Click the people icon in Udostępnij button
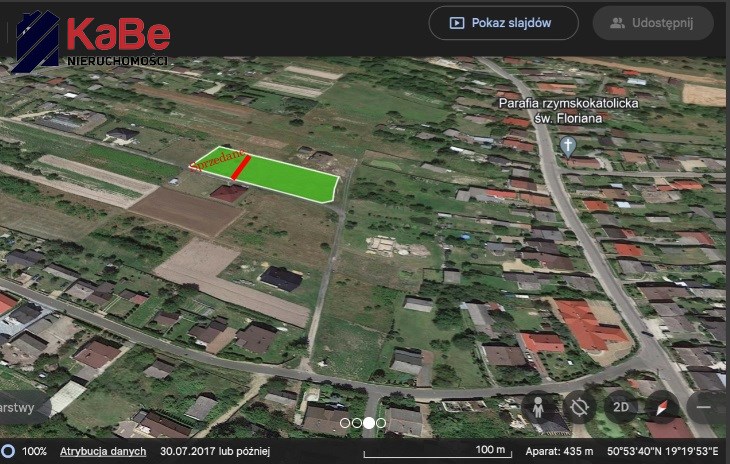This screenshot has width=730, height=464. (x=617, y=23)
